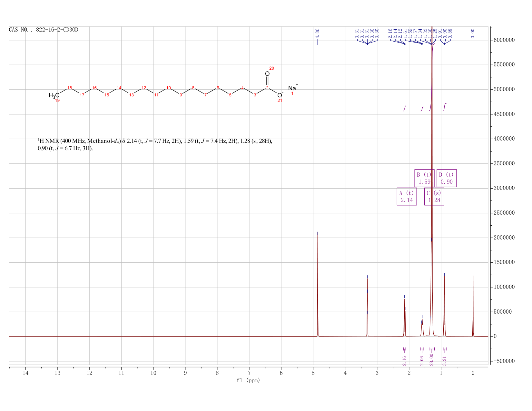Click the 4.86 peak label at top
This screenshot has height=411, width=532.
pyautogui.click(x=317, y=33)
